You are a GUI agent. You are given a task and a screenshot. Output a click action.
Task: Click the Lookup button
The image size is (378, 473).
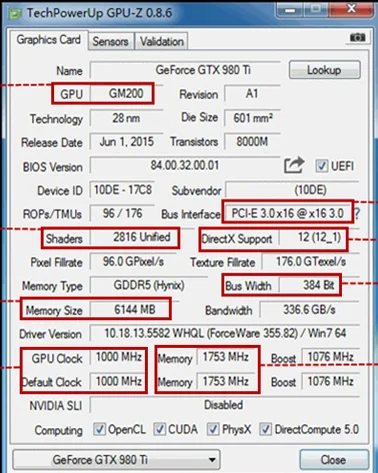[x=324, y=70]
